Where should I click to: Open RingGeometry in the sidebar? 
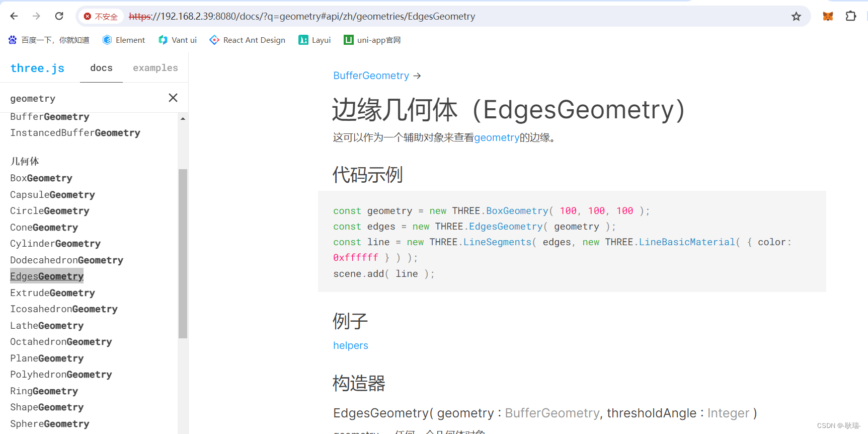pos(44,391)
